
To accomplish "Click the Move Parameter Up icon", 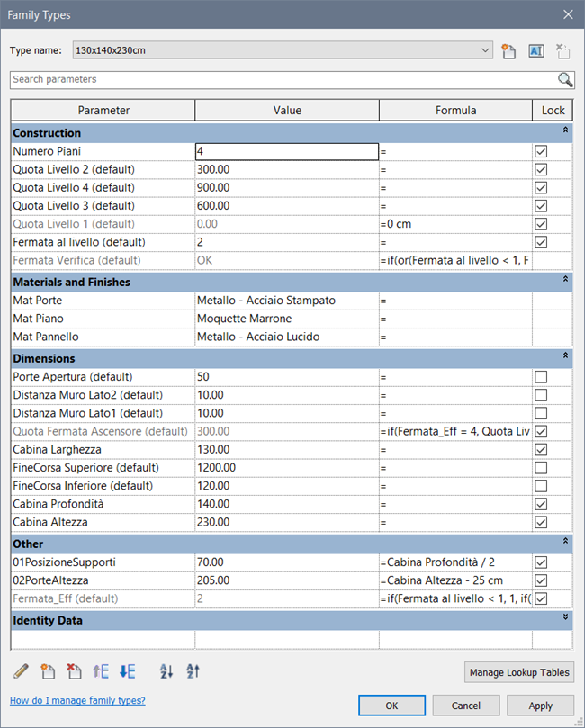I will [101, 671].
